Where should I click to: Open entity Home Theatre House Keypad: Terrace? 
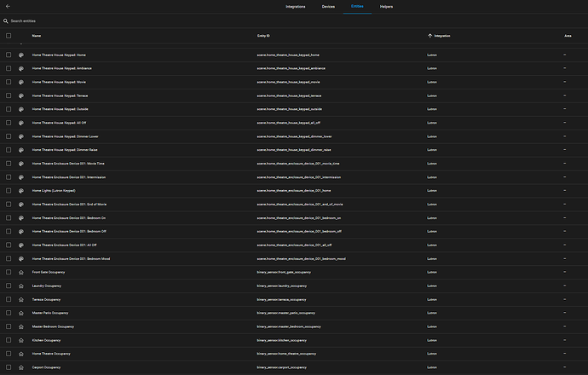point(60,95)
